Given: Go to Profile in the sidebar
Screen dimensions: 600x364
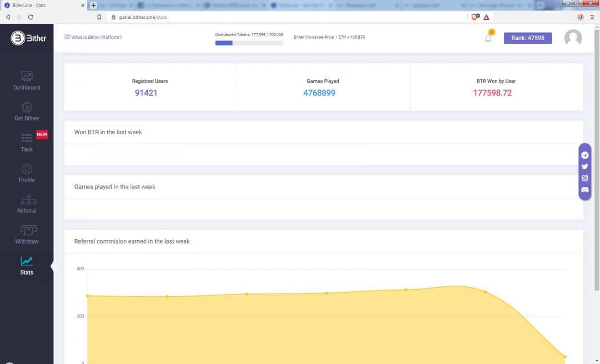Looking at the screenshot, I should tap(27, 169).
